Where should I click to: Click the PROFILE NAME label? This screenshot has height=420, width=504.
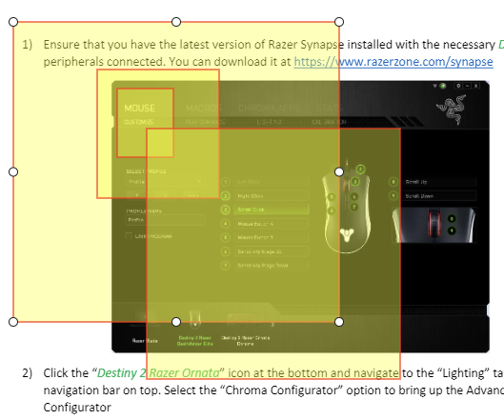point(144,211)
